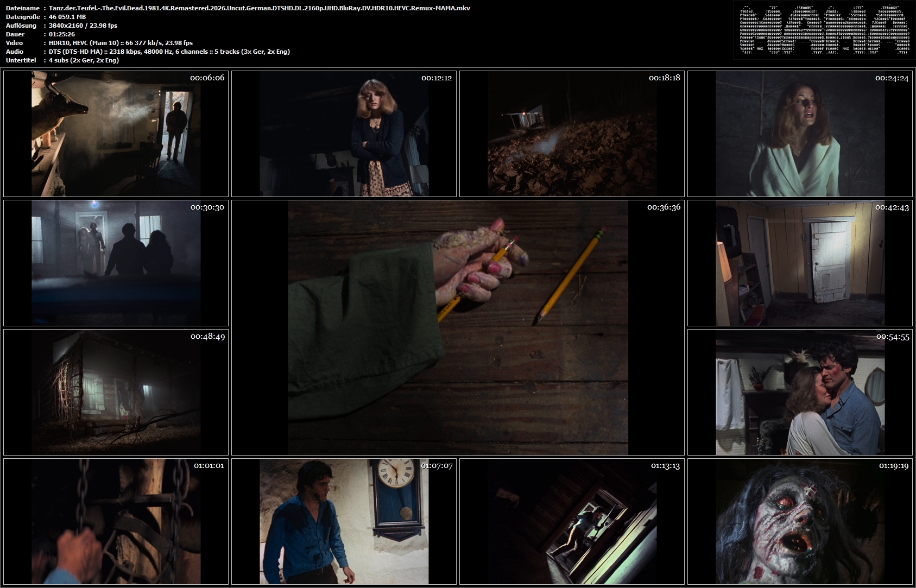Select the thumbnail stamped 01:01:01
Image resolution: width=916 pixels, height=588 pixels.
click(116, 521)
